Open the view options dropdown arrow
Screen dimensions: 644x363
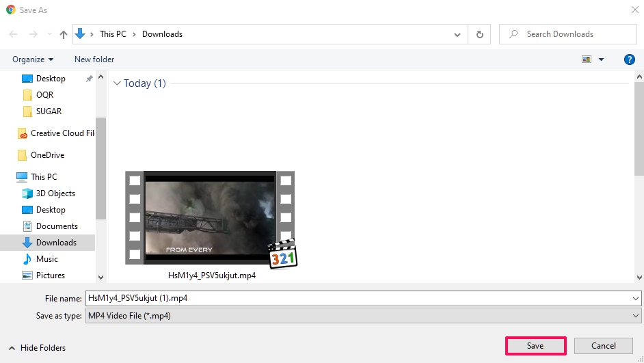602,59
